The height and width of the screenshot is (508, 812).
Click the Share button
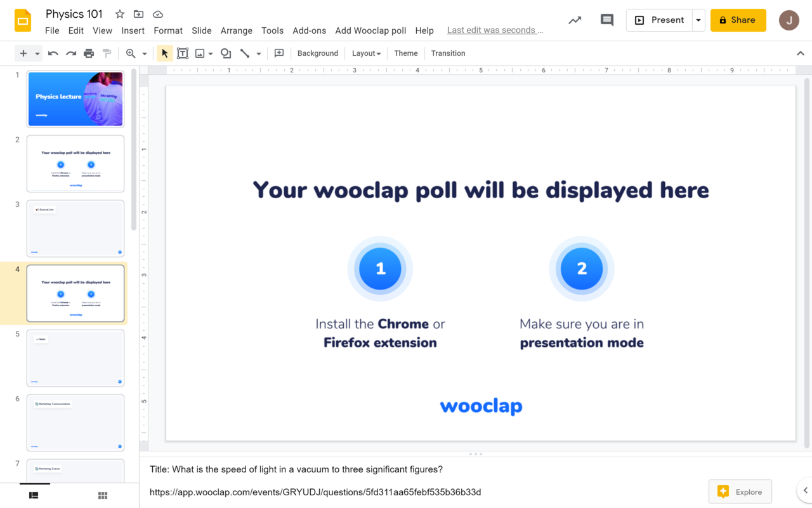tap(738, 20)
